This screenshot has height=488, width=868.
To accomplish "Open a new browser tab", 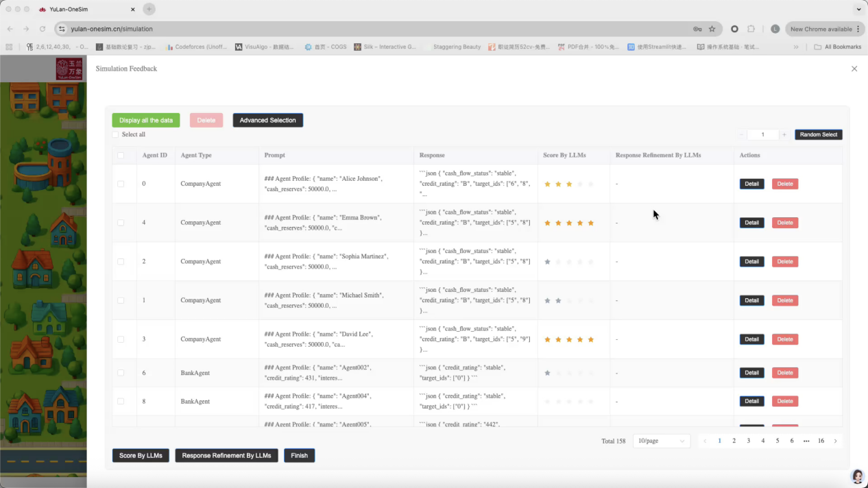I will tap(149, 9).
